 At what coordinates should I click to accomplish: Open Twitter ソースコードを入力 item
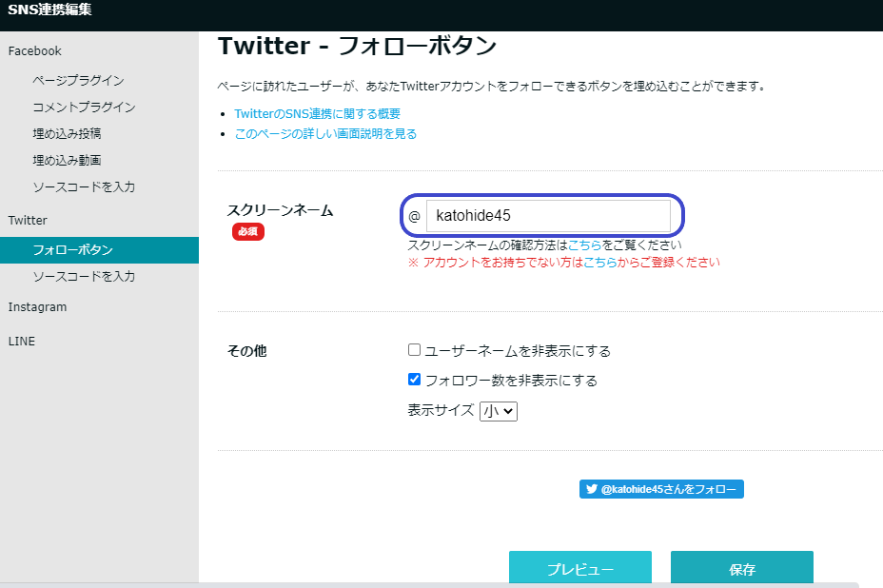[84, 277]
